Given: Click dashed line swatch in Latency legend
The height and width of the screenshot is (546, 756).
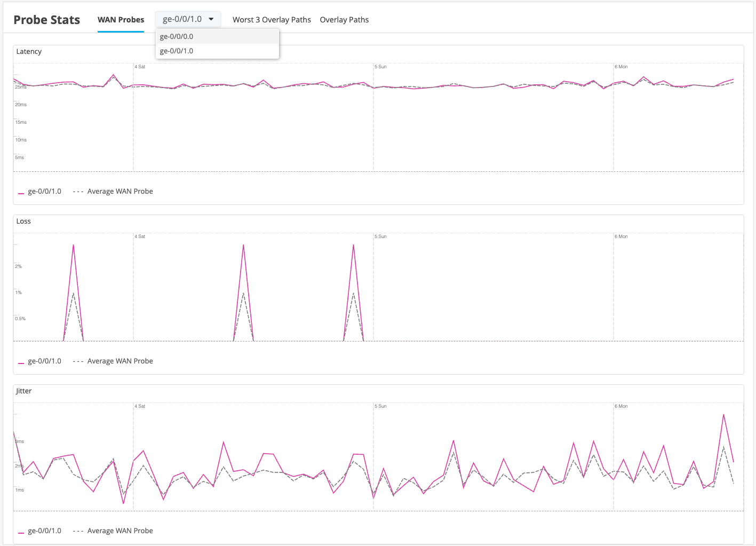Looking at the screenshot, I should pos(78,192).
